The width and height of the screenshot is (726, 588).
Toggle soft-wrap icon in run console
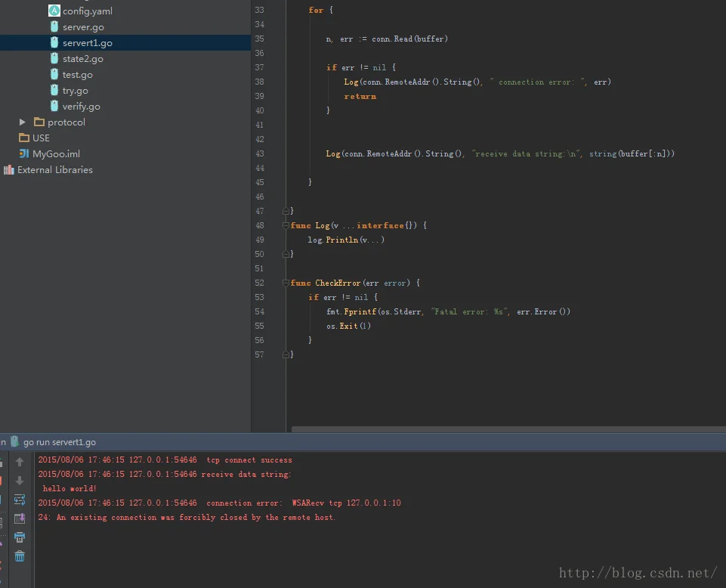[x=20, y=500]
